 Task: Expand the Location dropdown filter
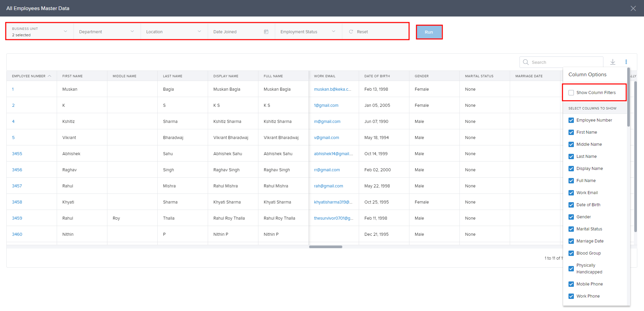coord(199,32)
